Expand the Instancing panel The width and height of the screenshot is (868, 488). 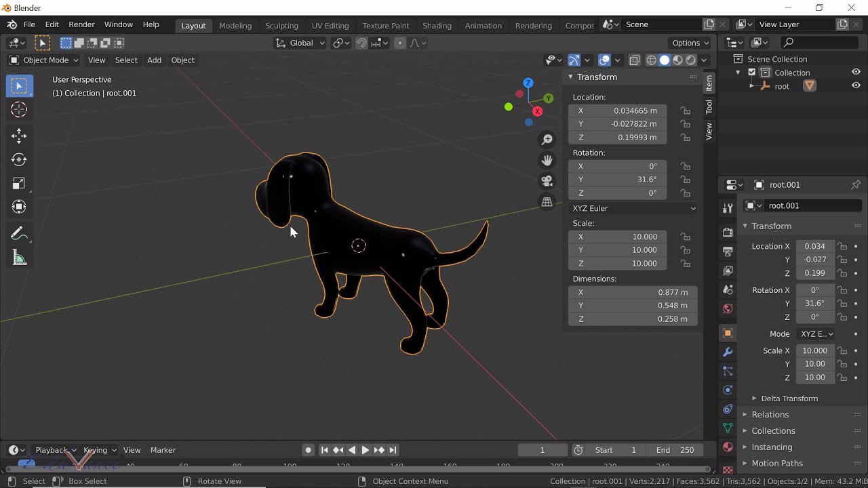click(771, 447)
